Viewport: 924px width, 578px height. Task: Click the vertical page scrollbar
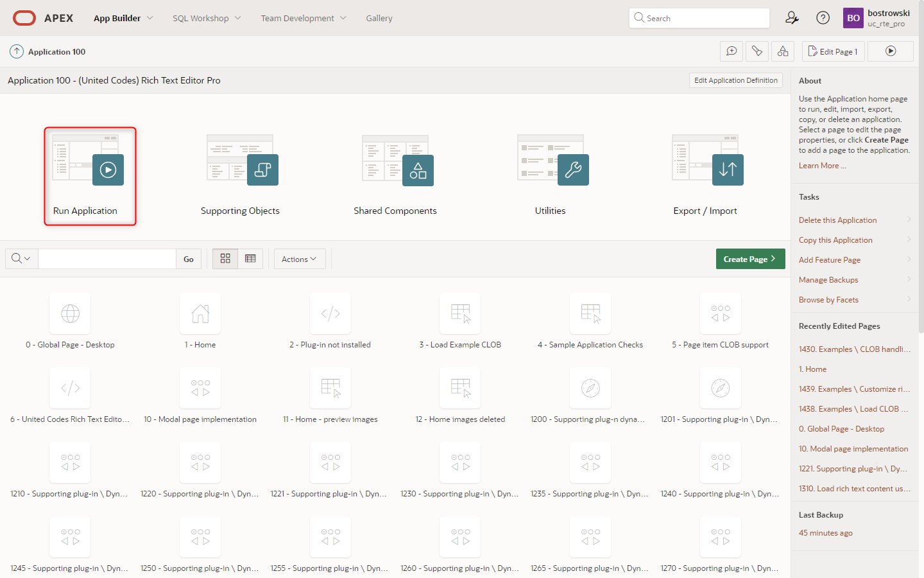921,167
